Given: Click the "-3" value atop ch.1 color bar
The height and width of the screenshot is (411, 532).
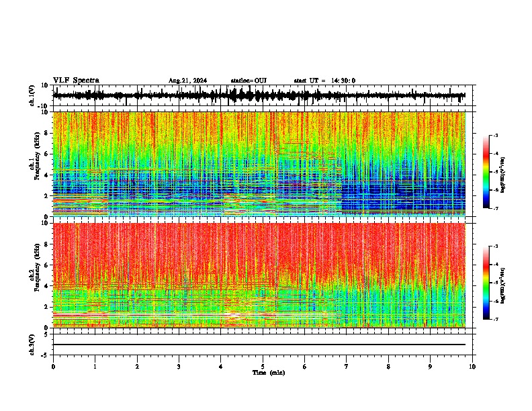Looking at the screenshot, I should (495, 135).
